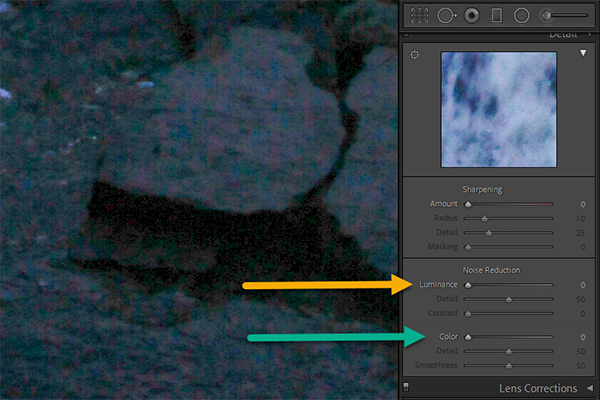Click the Sharpening Masking slider handle

pos(468,246)
